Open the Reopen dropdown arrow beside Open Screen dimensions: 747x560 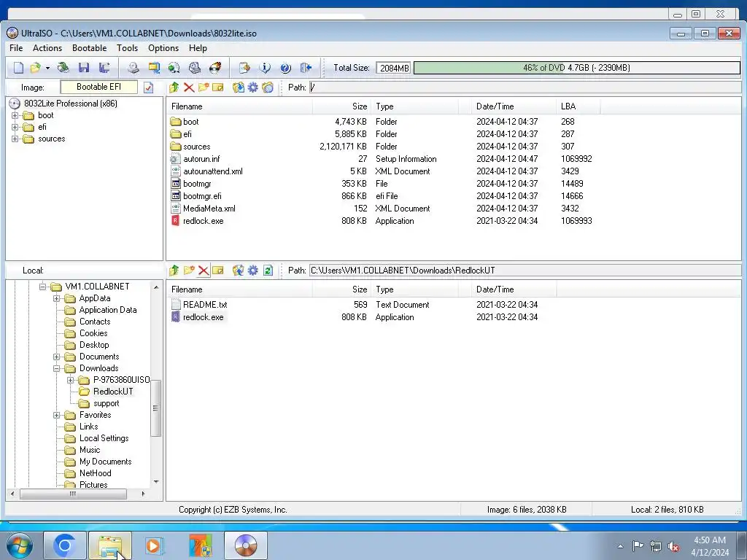point(47,68)
